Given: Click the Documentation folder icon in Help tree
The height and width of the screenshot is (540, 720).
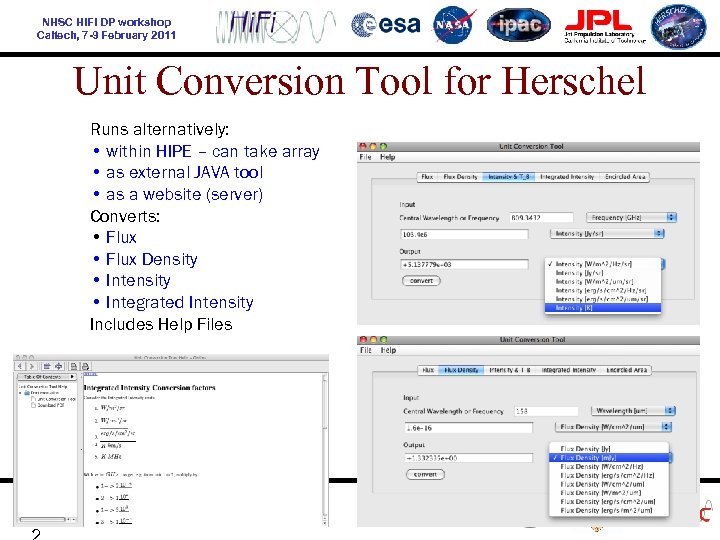Looking at the screenshot, I should 27,393.
